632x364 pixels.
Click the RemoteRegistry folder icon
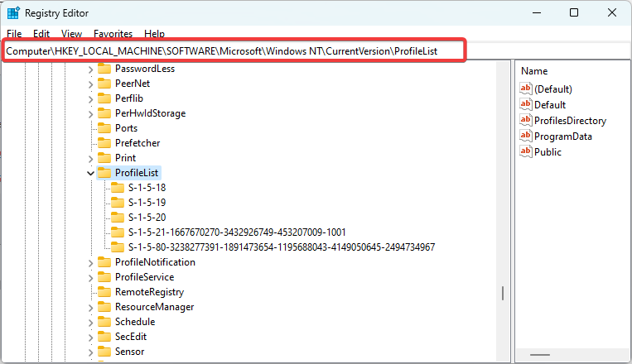pyautogui.click(x=104, y=292)
